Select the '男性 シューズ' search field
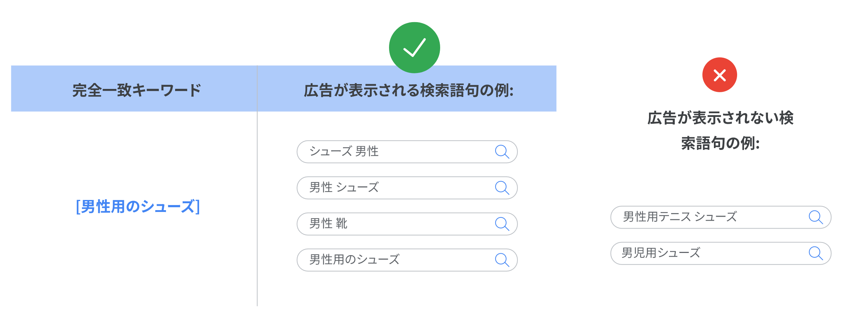 tap(407, 188)
